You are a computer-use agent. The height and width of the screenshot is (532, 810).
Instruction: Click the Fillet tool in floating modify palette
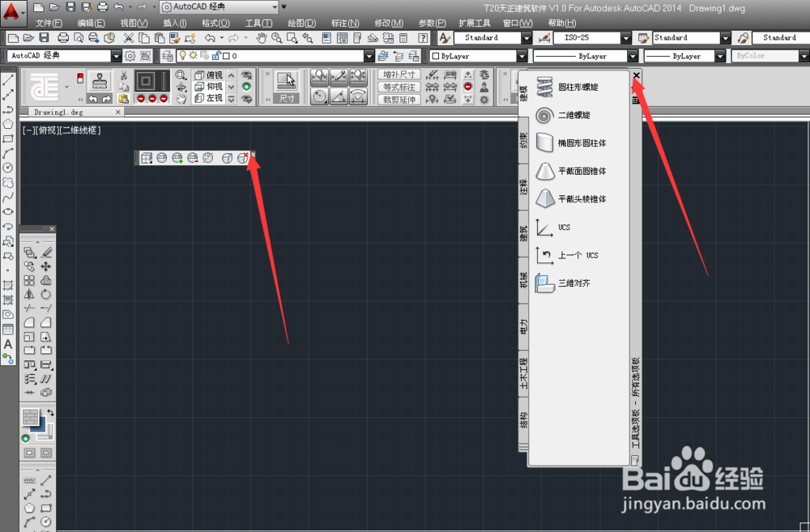29,322
